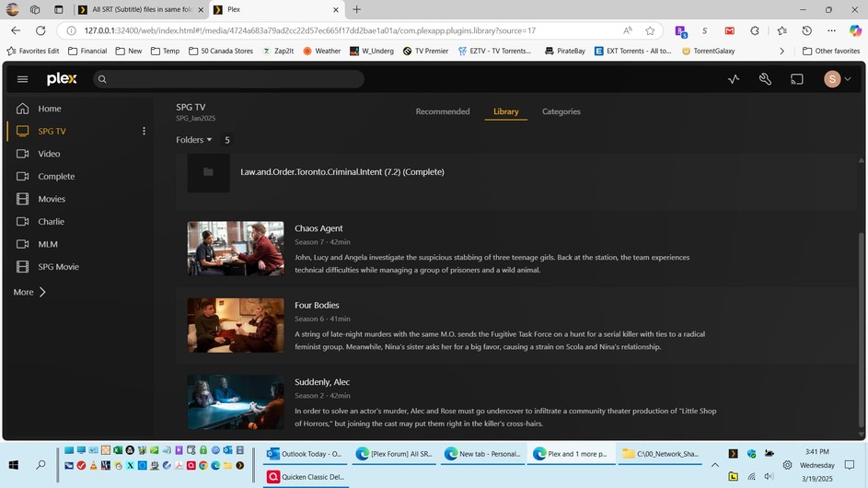
Task: Switch to the Library tab
Action: pyautogui.click(x=505, y=111)
